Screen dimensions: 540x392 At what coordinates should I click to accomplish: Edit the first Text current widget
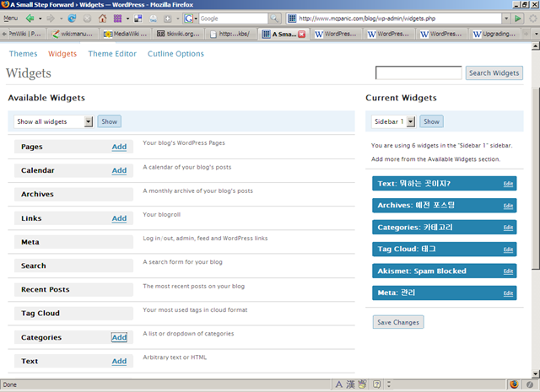pyautogui.click(x=508, y=184)
